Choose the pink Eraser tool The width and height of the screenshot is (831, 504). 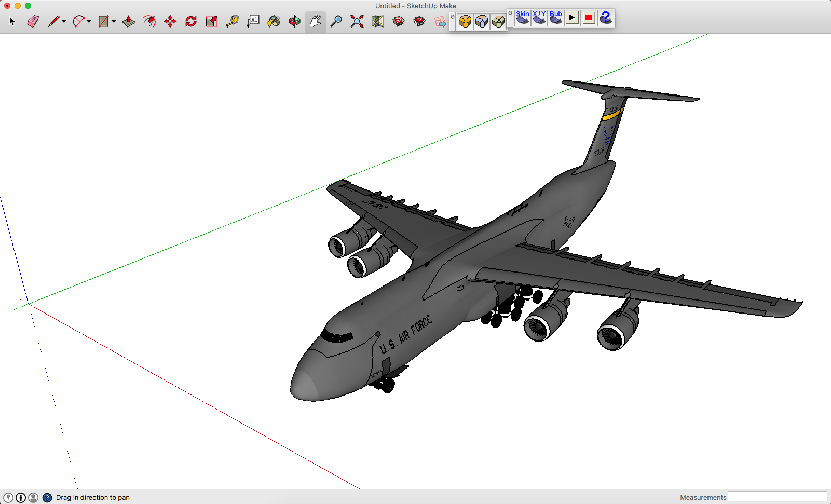[33, 21]
